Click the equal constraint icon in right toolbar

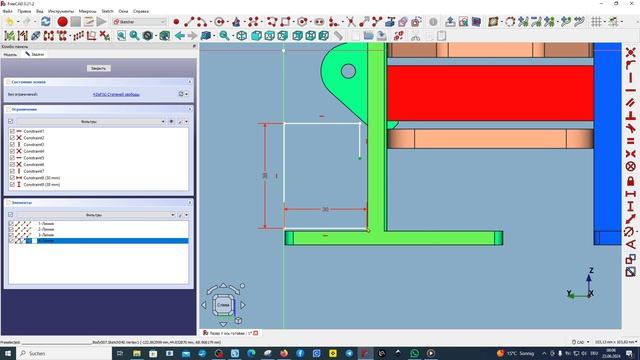631,141
